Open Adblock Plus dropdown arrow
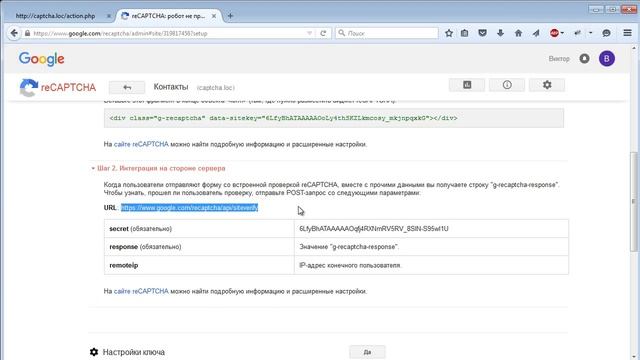Image resolution: width=640 pixels, height=360 pixels. (x=562, y=33)
